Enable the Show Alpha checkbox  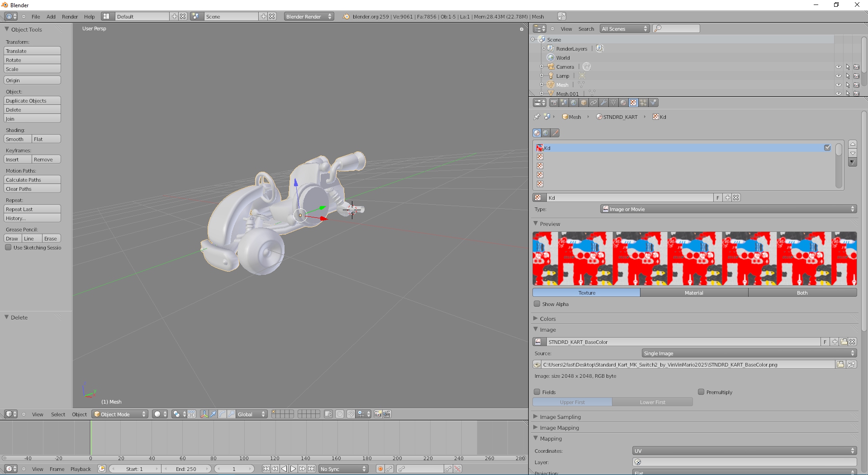point(537,304)
